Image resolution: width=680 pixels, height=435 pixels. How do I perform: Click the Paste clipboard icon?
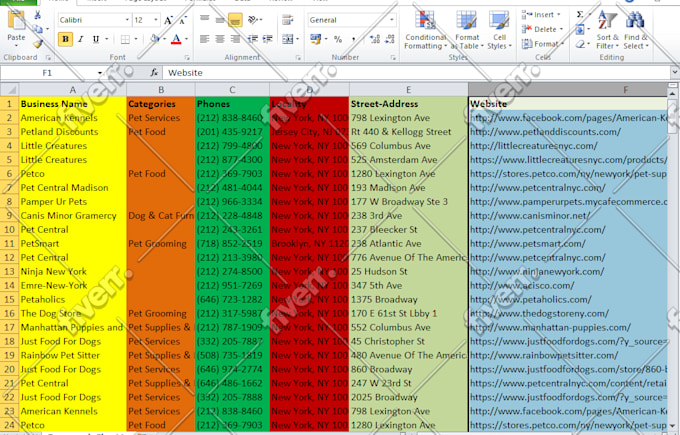click(x=16, y=20)
